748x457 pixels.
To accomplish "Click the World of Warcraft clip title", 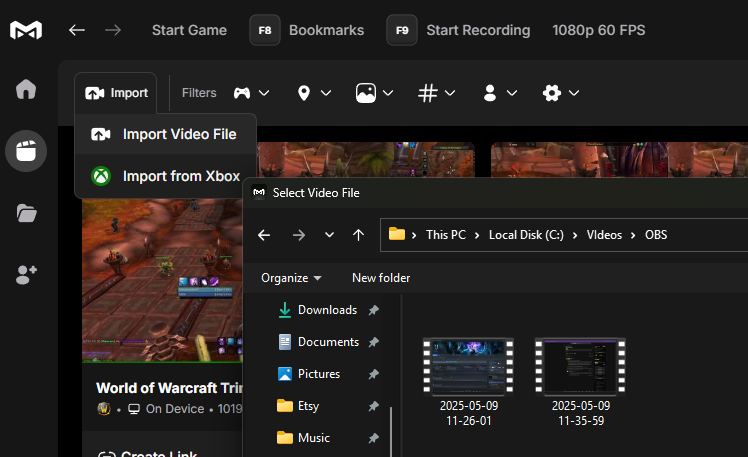I will (169, 388).
